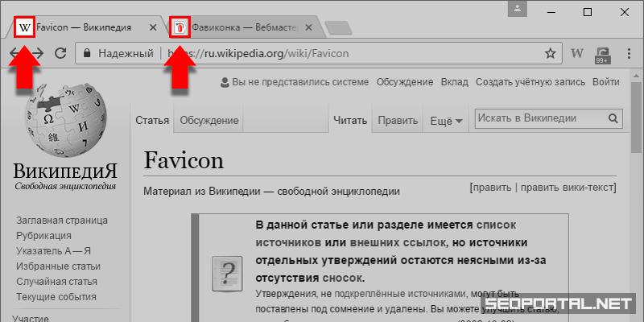This screenshot has height=322, width=644.
Task: Click the Wikipedia W extension icon
Action: pyautogui.click(x=576, y=54)
